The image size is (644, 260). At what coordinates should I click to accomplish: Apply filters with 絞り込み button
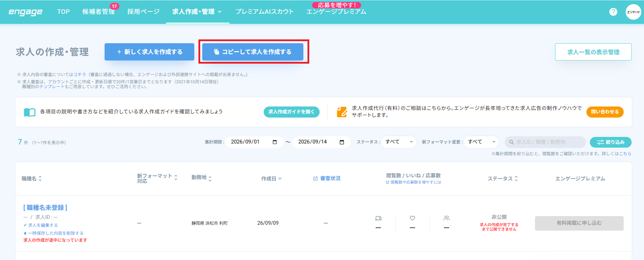pyautogui.click(x=611, y=142)
